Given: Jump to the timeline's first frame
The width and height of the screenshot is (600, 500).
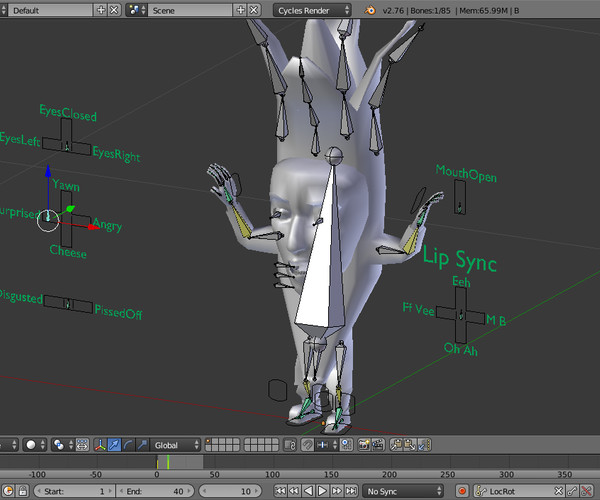Looking at the screenshot, I should point(280,491).
